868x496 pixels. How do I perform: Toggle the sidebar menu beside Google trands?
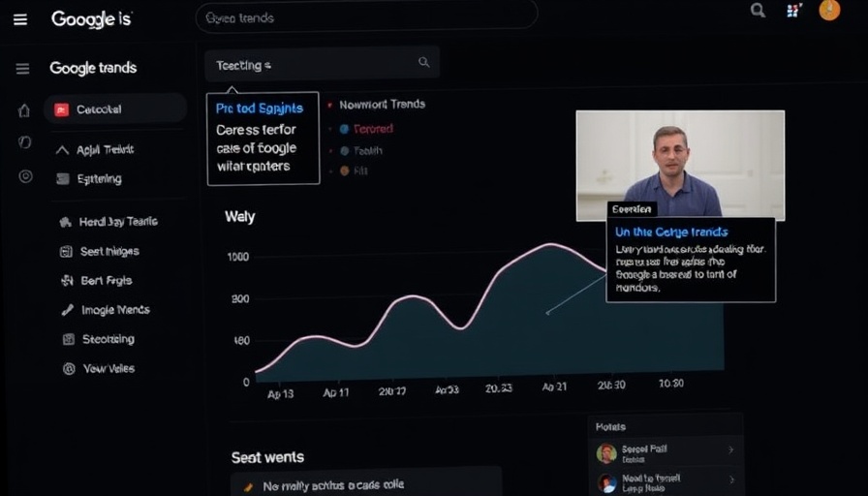tap(22, 69)
